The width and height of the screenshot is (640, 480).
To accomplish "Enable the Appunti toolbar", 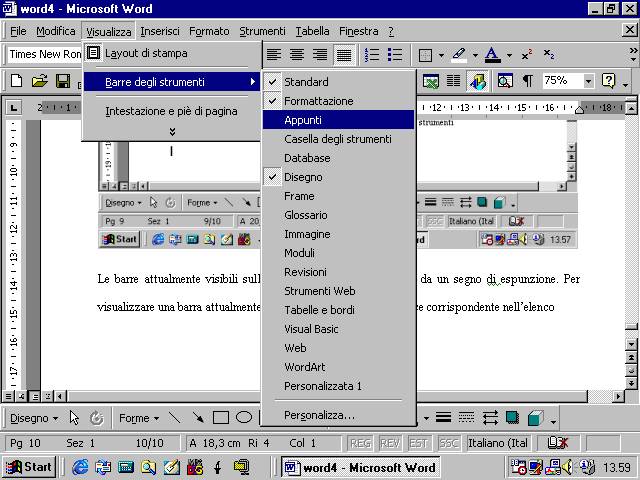I will point(338,120).
